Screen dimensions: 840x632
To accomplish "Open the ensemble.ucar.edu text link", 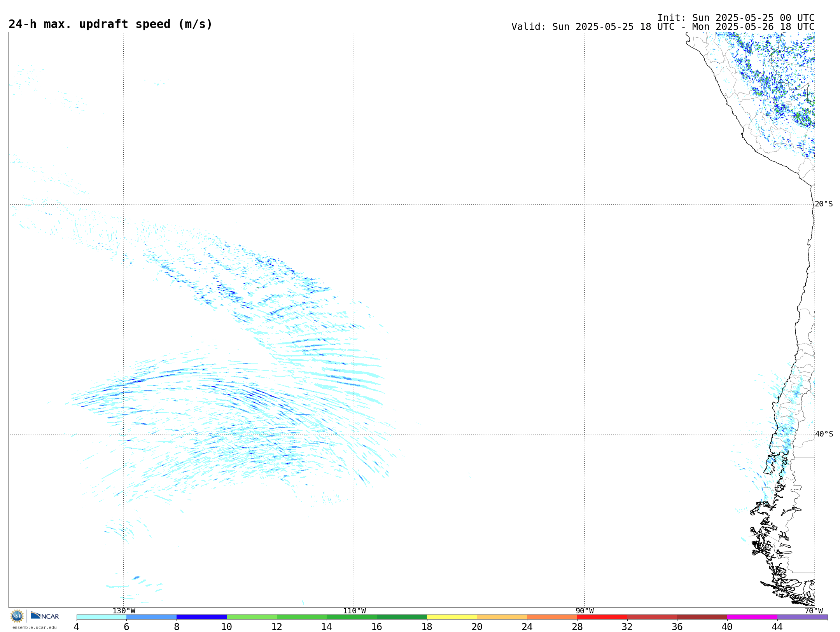I will click(x=34, y=627).
